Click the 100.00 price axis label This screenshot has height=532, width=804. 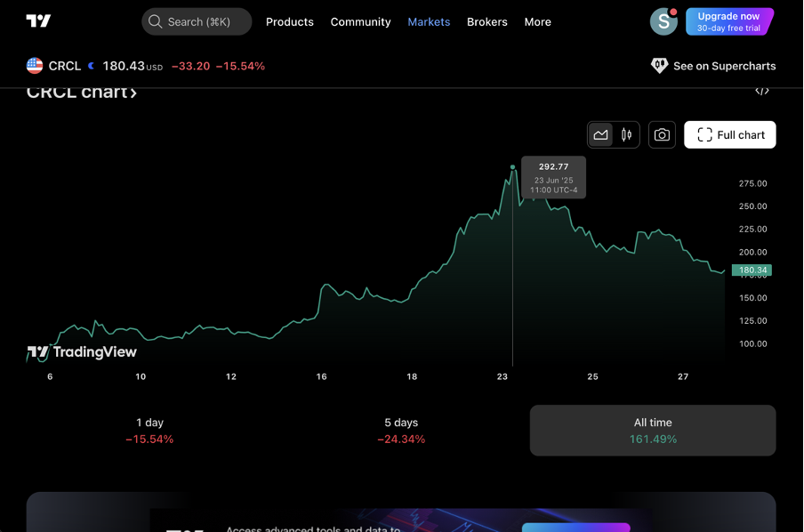click(752, 343)
